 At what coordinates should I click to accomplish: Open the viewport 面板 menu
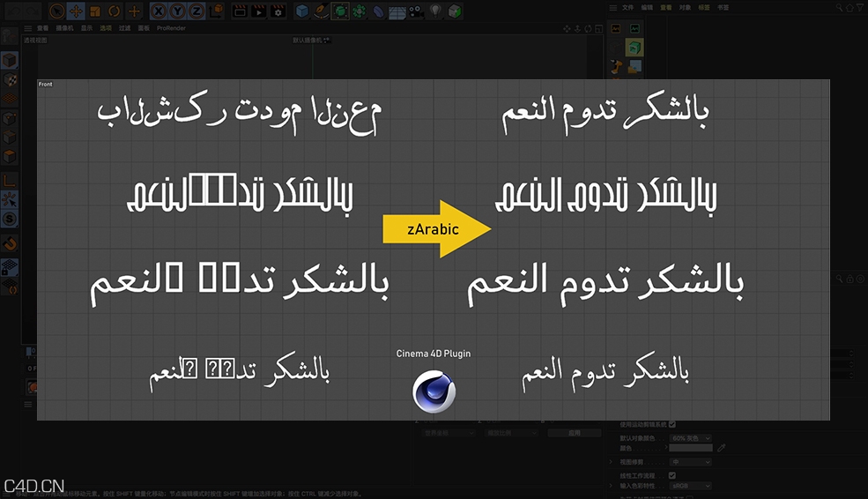tap(144, 28)
